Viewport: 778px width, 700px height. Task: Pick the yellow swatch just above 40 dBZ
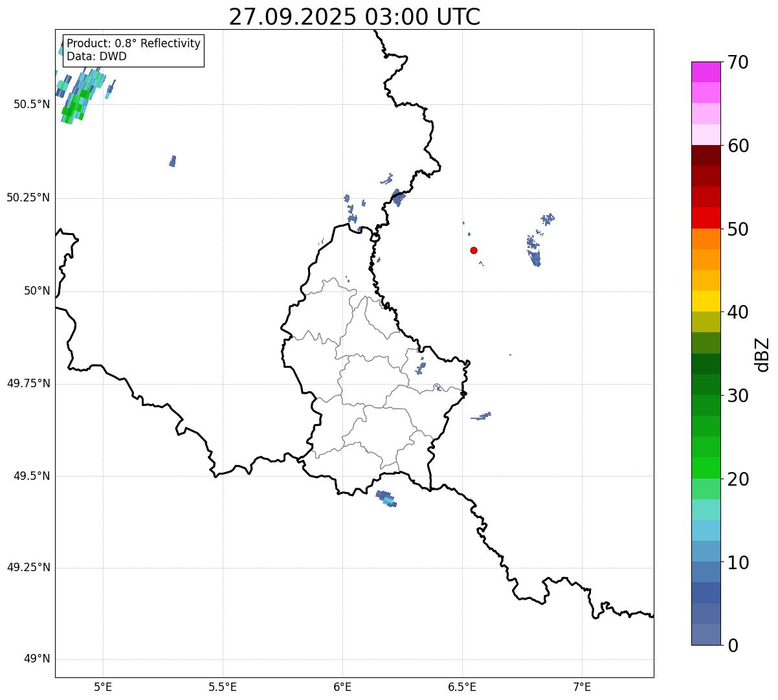pos(706,301)
